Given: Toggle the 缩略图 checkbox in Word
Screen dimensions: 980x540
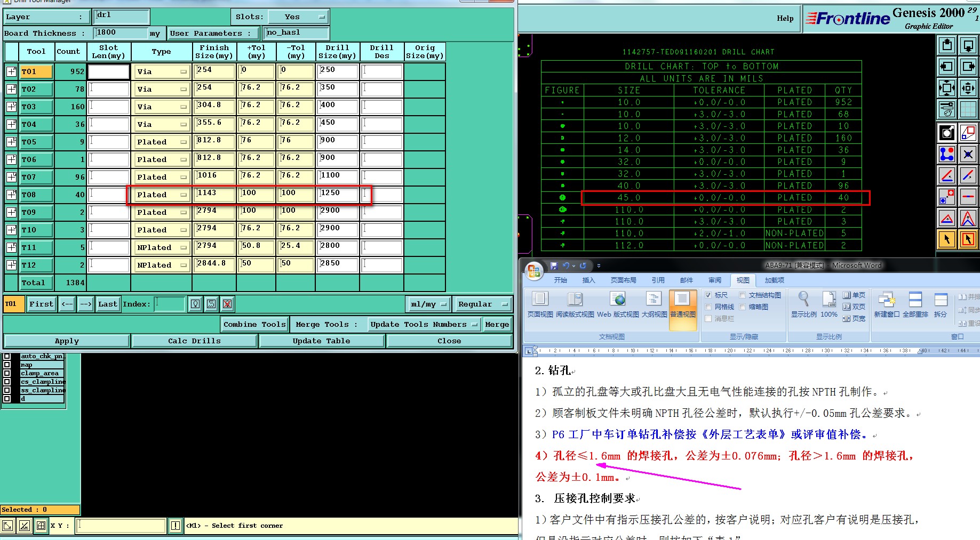Looking at the screenshot, I should point(743,307).
